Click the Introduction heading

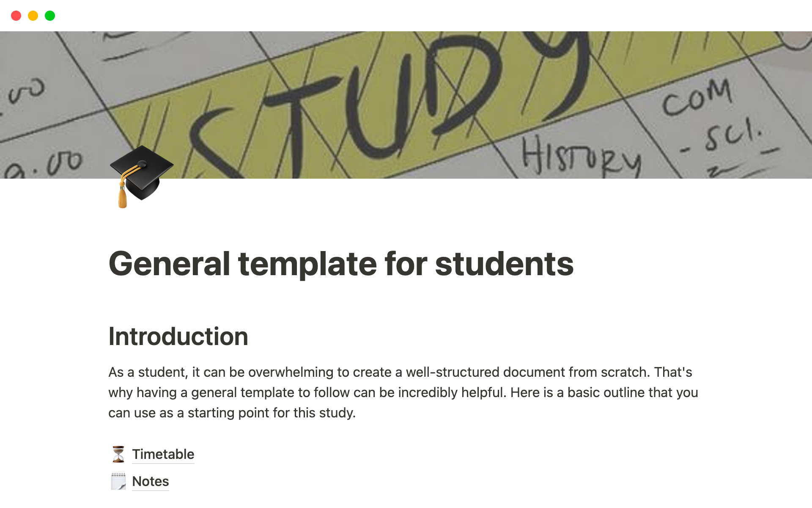pyautogui.click(x=178, y=336)
